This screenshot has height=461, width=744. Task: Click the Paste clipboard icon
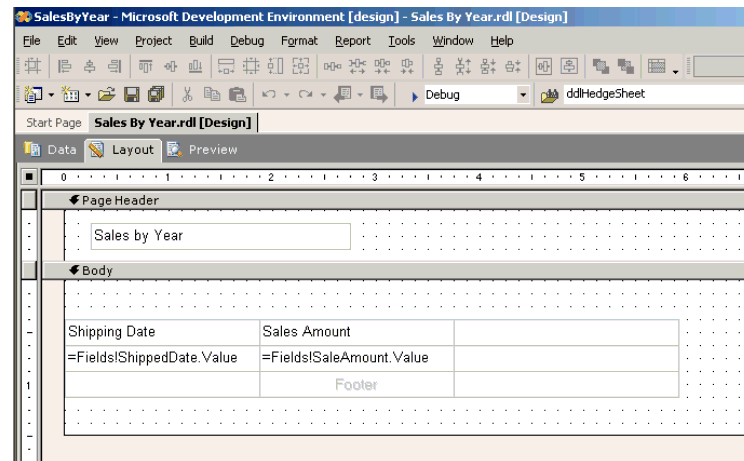pyautogui.click(x=236, y=95)
